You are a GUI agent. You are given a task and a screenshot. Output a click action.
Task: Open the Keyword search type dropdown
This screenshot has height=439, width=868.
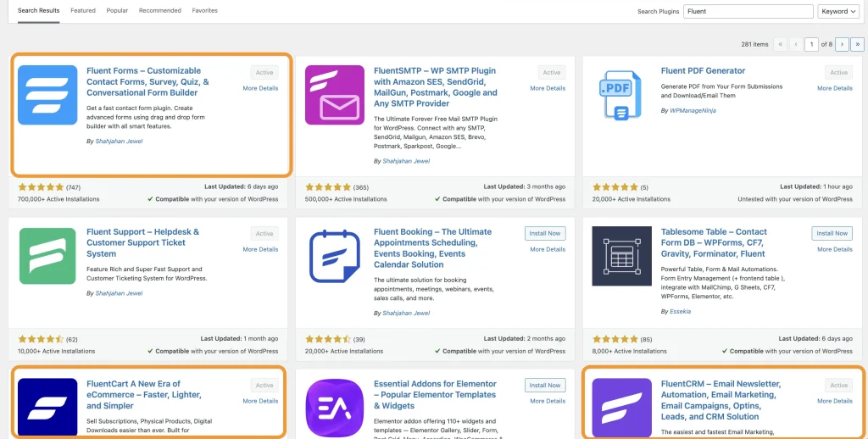coord(838,12)
